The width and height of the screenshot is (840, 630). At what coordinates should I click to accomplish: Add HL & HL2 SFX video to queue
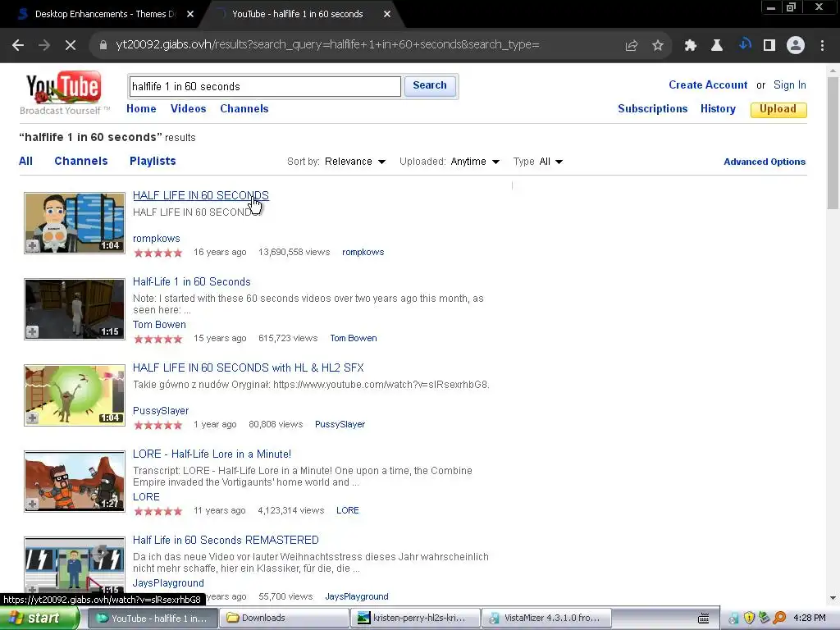click(32, 418)
